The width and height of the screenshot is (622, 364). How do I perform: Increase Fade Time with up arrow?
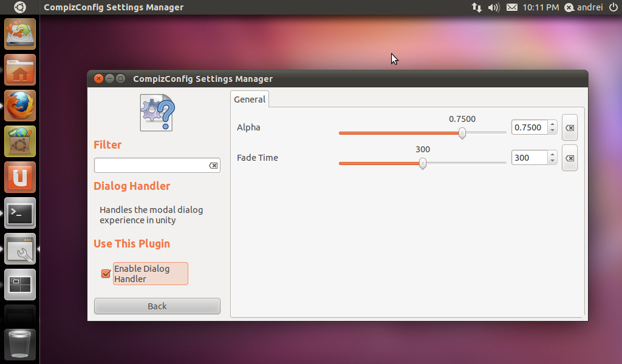[x=552, y=155]
